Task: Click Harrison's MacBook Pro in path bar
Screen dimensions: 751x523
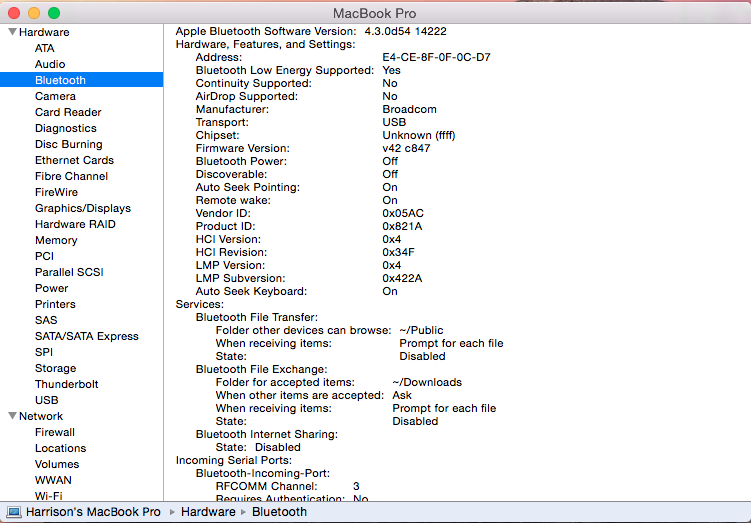Action: click(93, 512)
